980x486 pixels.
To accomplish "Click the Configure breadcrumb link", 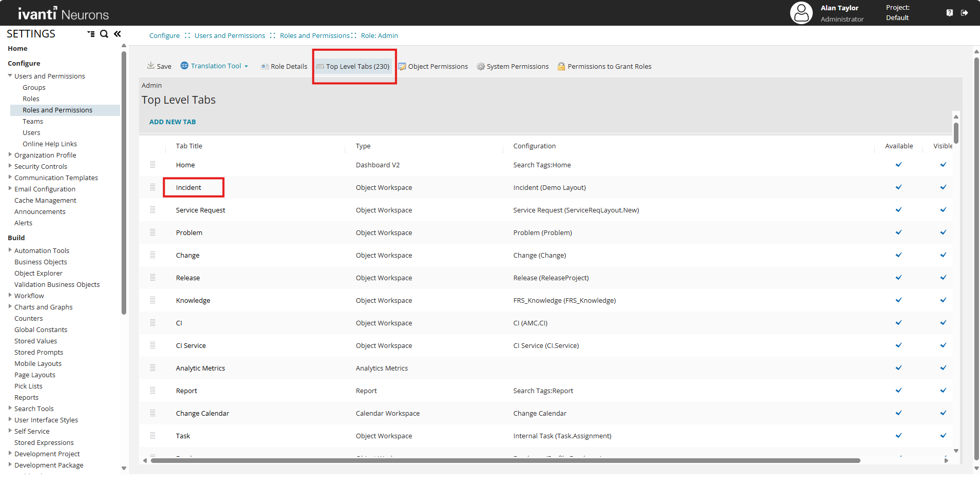I will coord(164,35).
